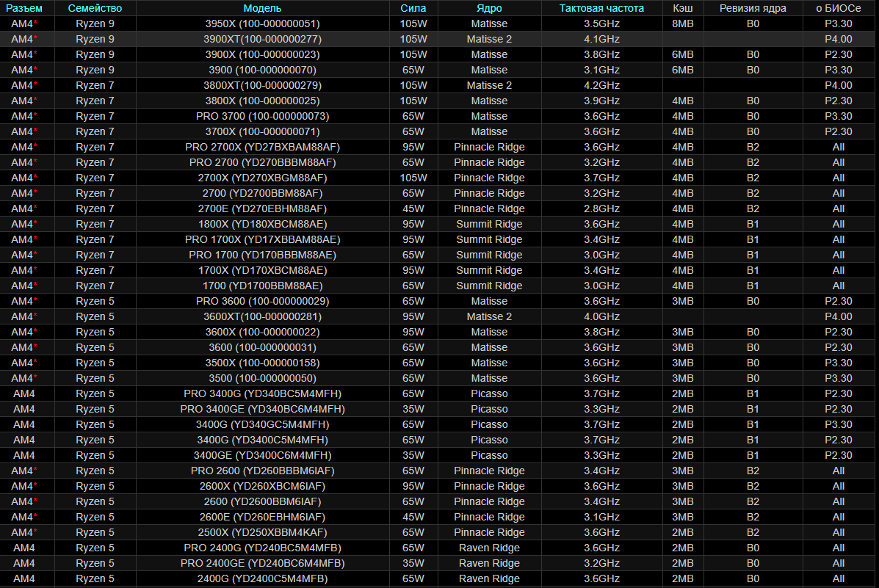Select the 3900XT(100-000000277) model cell

tap(262, 39)
